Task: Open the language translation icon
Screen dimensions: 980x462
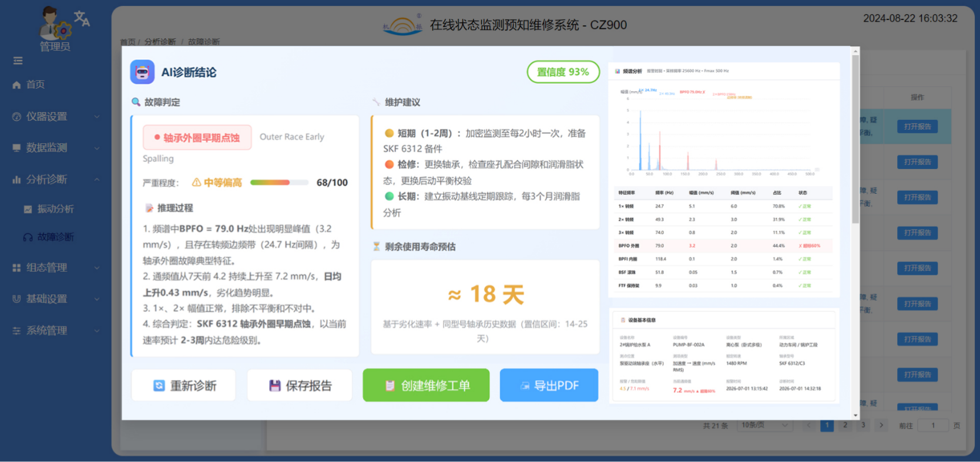Action: pos(82,19)
